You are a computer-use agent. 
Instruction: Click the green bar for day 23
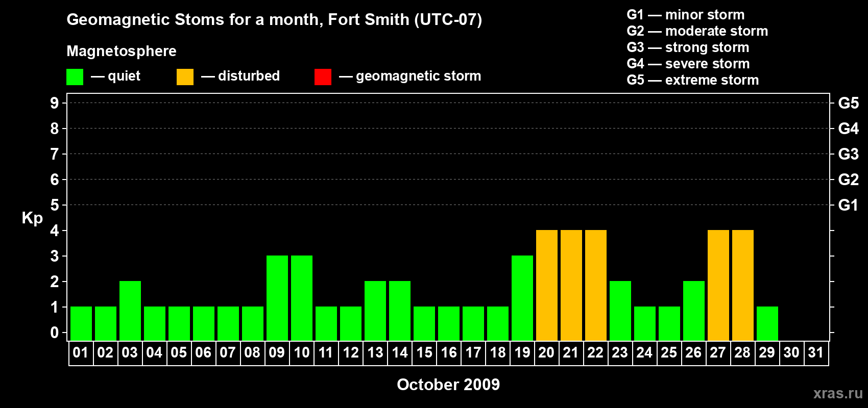pos(620,311)
